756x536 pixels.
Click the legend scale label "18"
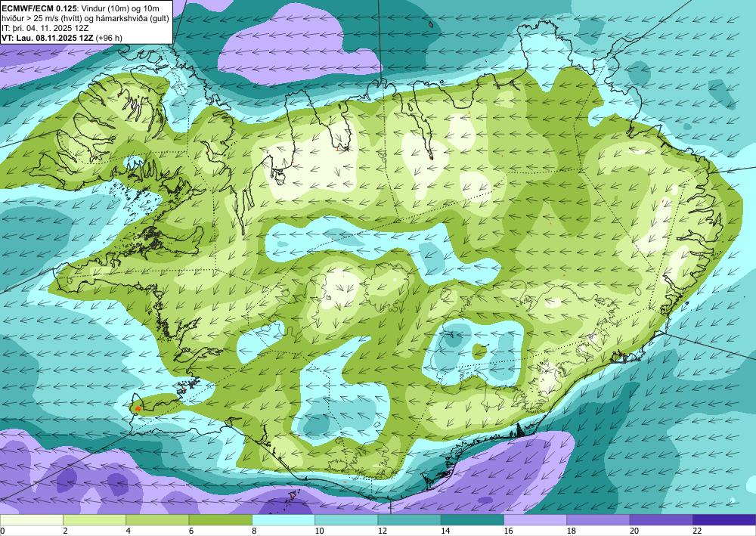[572, 531]
